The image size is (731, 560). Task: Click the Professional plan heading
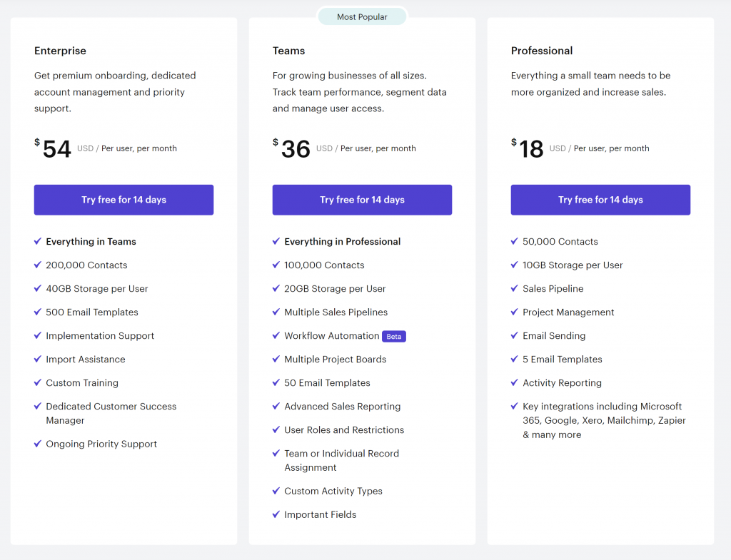pos(542,51)
